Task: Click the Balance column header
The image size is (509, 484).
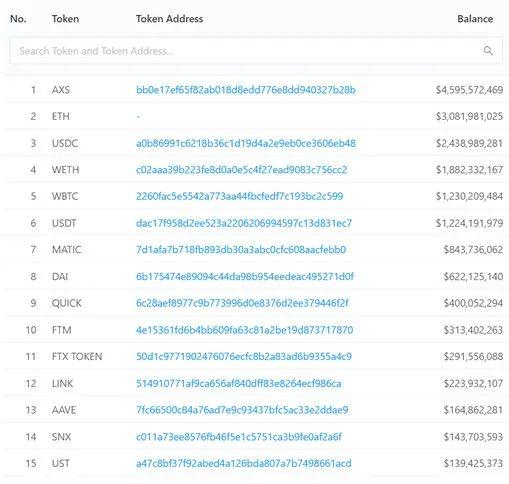Action: pyautogui.click(x=475, y=19)
